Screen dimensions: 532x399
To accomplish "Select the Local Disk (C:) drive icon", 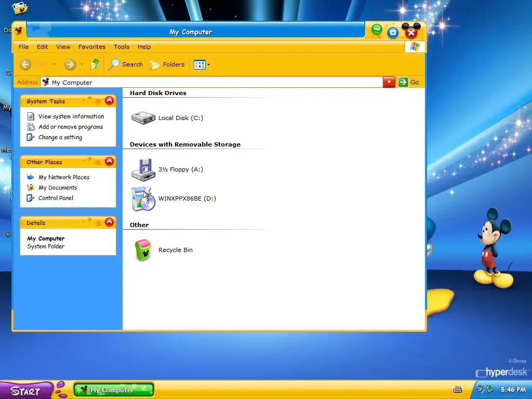I will pyautogui.click(x=143, y=118).
